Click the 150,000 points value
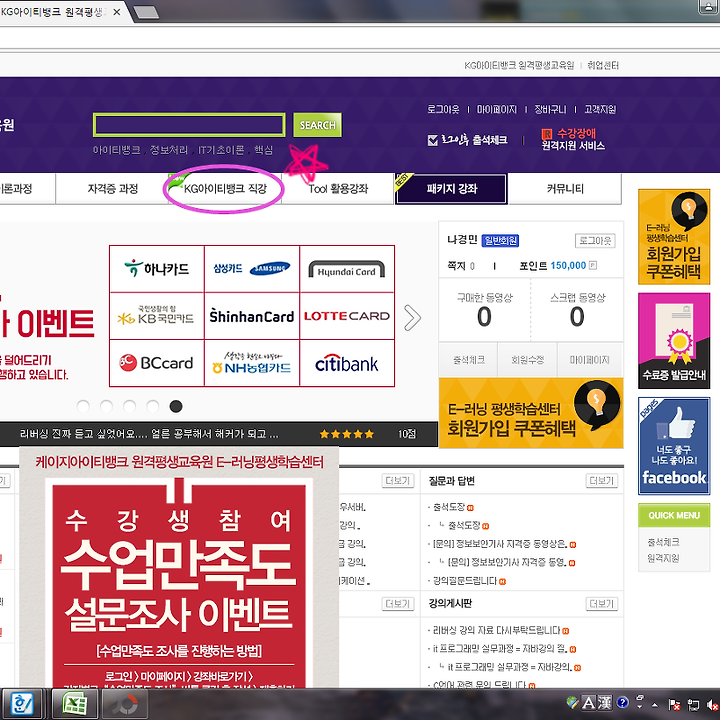720x720 pixels. click(x=568, y=265)
